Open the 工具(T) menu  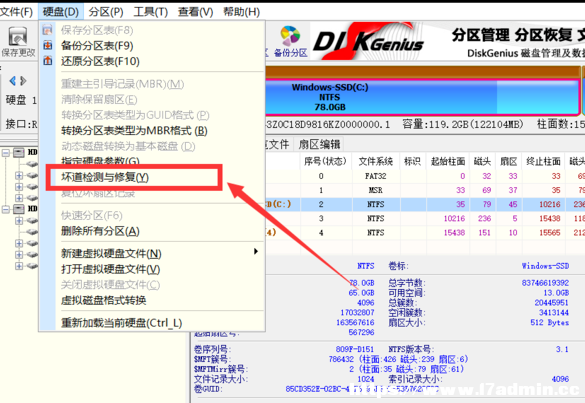(151, 12)
